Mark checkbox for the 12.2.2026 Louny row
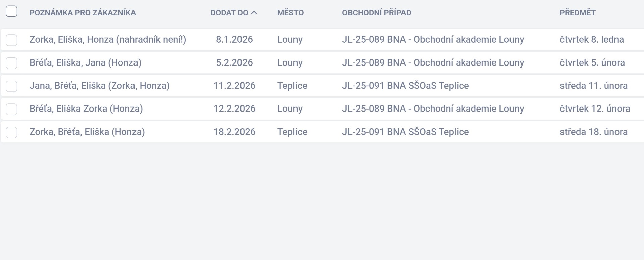Screen dimensions: 644x260 pos(11,109)
